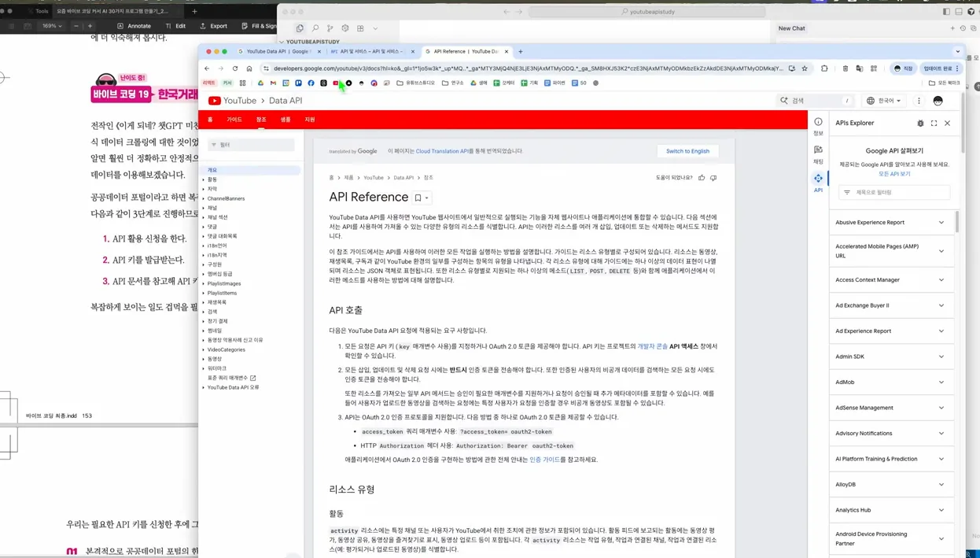980x558 pixels.
Task: Switch to YouTube Data API browser tab
Action: tap(278, 51)
